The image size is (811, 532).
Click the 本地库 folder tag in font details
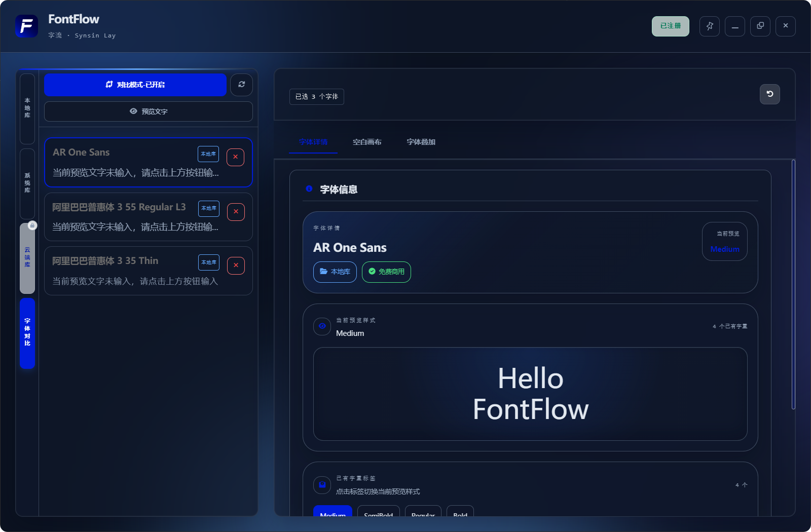point(335,272)
